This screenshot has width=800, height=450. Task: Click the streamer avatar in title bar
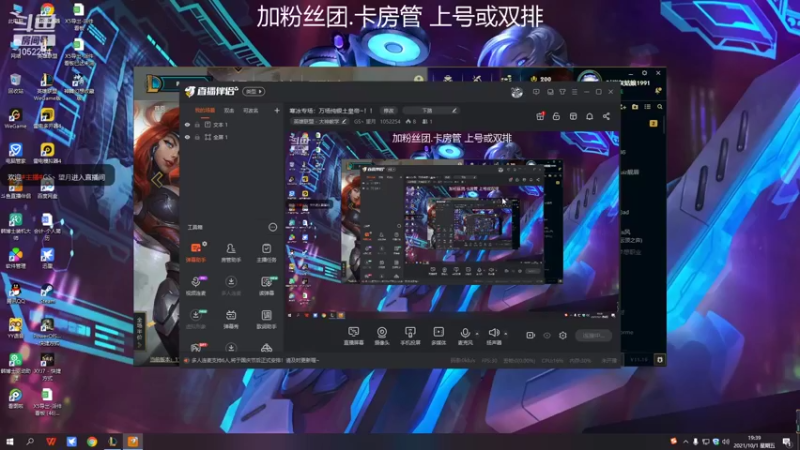[517, 92]
